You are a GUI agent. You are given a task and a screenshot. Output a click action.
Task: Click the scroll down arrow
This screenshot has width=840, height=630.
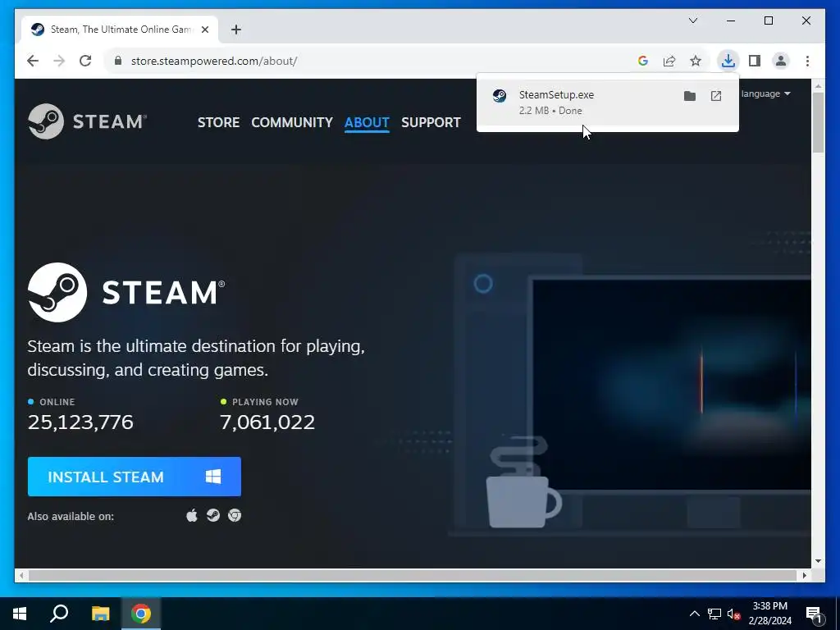(818, 561)
